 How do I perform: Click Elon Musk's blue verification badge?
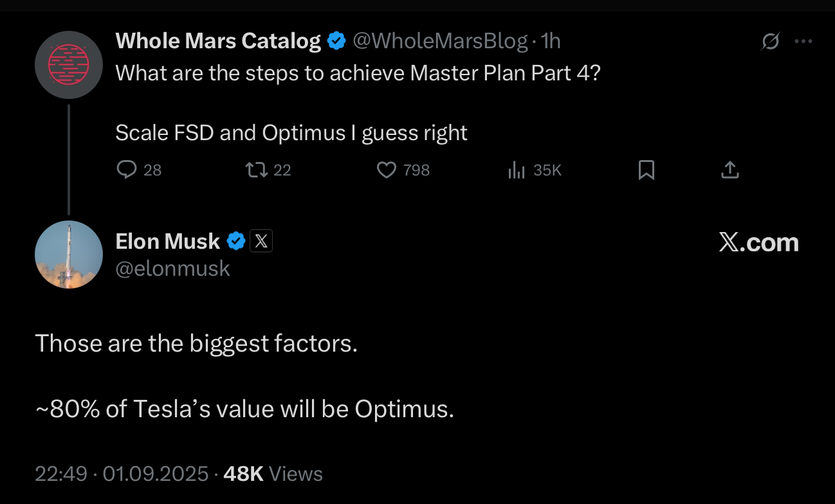coord(236,241)
